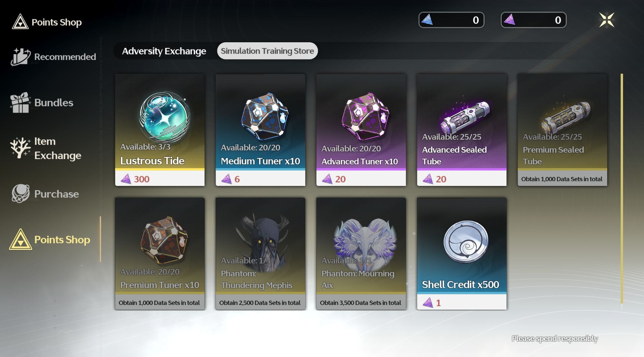This screenshot has width=644, height=357.
Task: Click the vertical yellow scrollbar
Action: point(622,189)
